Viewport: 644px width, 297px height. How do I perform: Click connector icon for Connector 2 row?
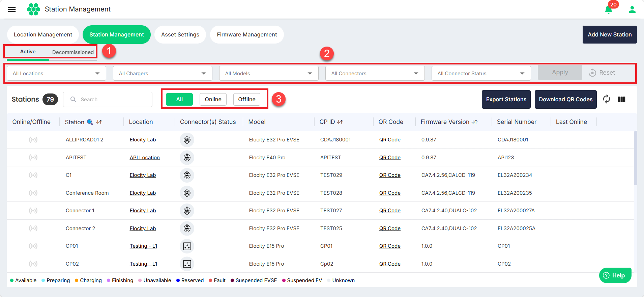coord(187,228)
